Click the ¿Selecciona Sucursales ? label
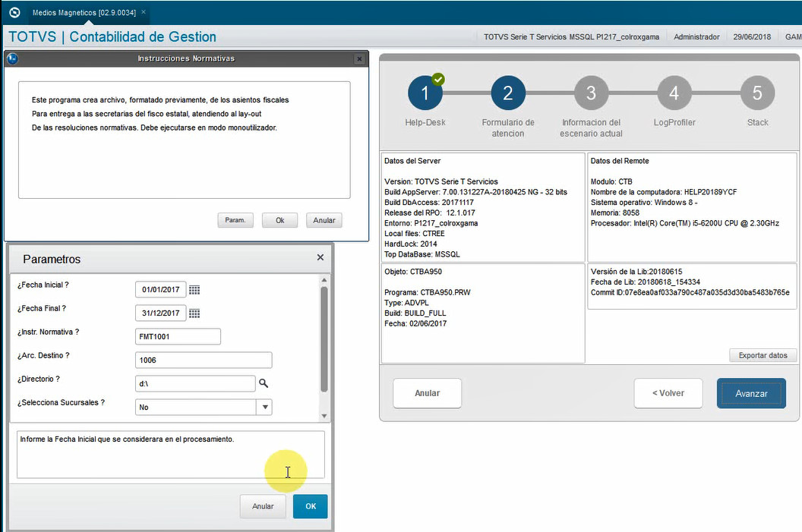802x532 pixels. [x=61, y=403]
